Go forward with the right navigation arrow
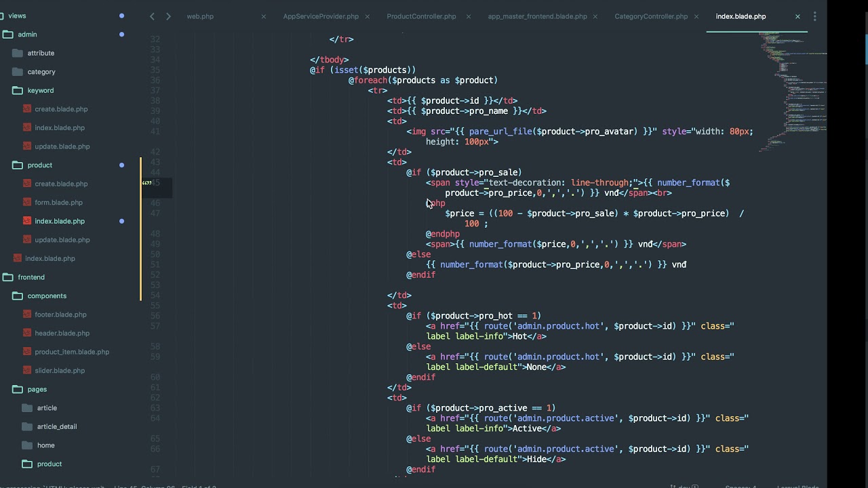Viewport: 868px width, 488px height. click(168, 16)
